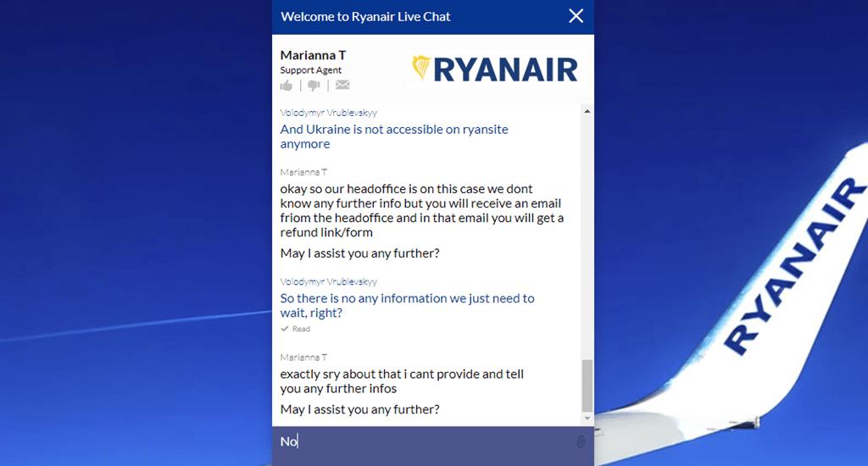Screen dimensions: 868x466
Task: Click message about headoffice refund link
Action: pos(422,210)
